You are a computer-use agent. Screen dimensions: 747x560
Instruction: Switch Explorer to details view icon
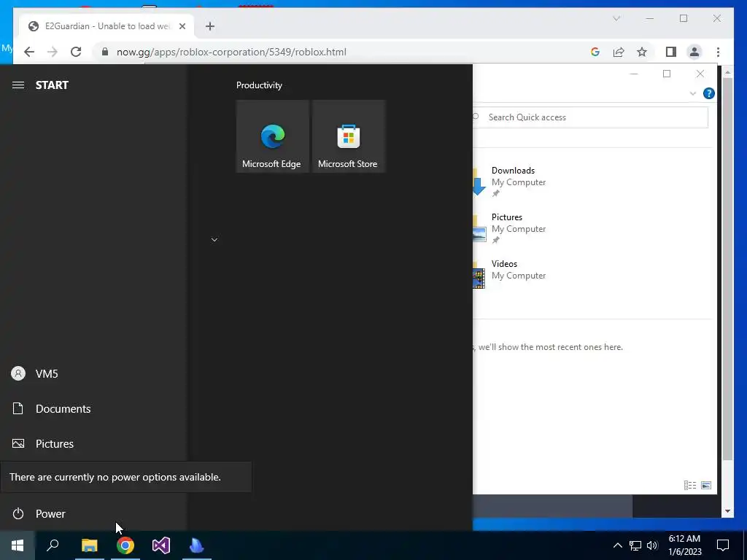(x=690, y=485)
